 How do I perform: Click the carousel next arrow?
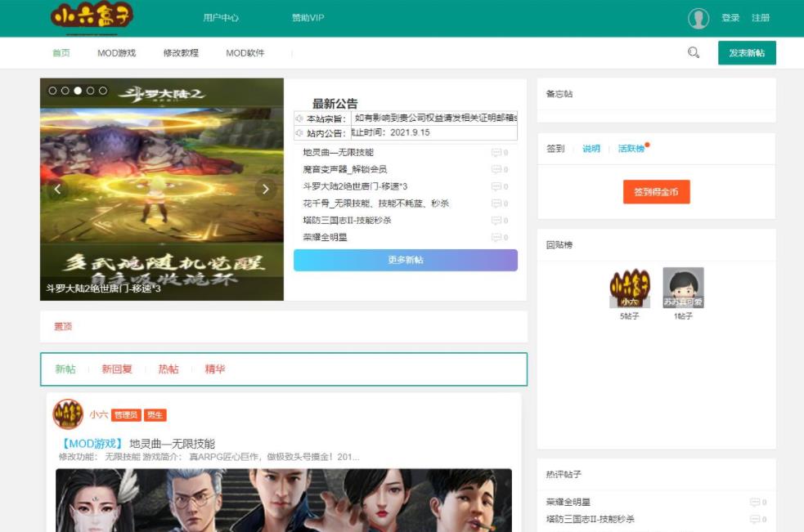coord(265,189)
